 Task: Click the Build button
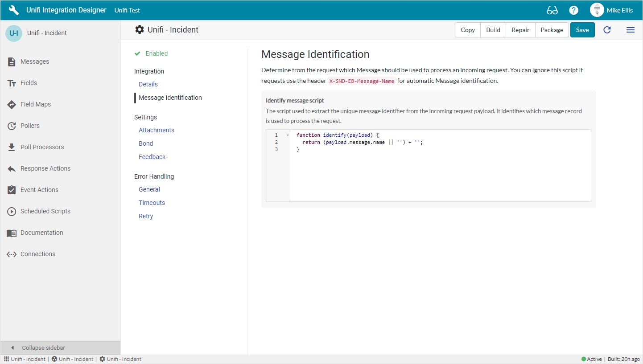click(x=493, y=30)
